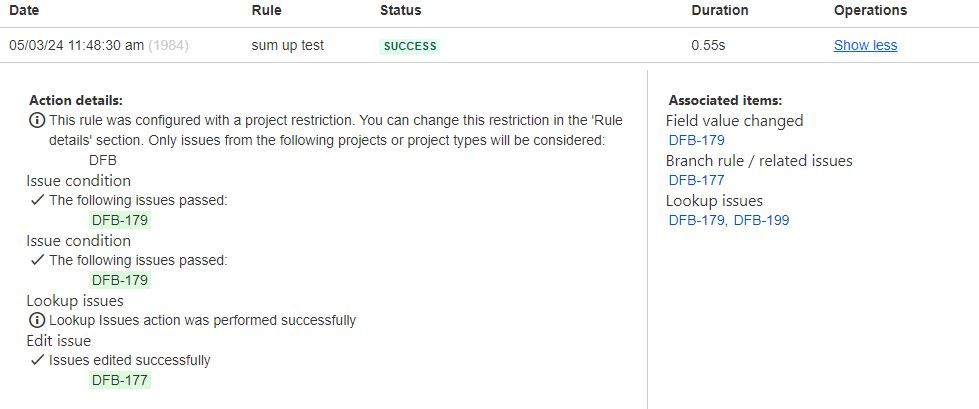Click the info icon next to Lookup Issues message

[37, 320]
